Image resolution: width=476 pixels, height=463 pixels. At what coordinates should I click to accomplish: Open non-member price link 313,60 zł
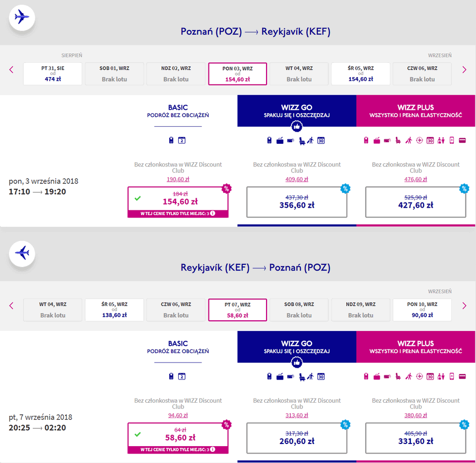point(297,415)
